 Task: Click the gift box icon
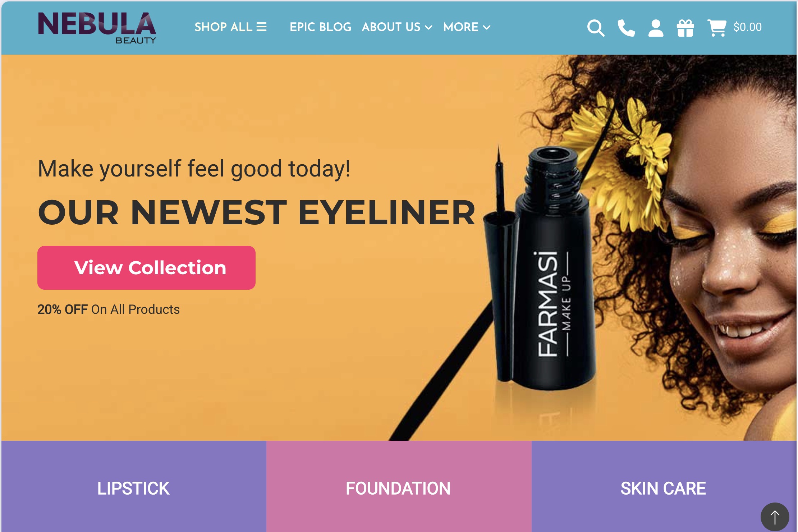[x=685, y=28]
